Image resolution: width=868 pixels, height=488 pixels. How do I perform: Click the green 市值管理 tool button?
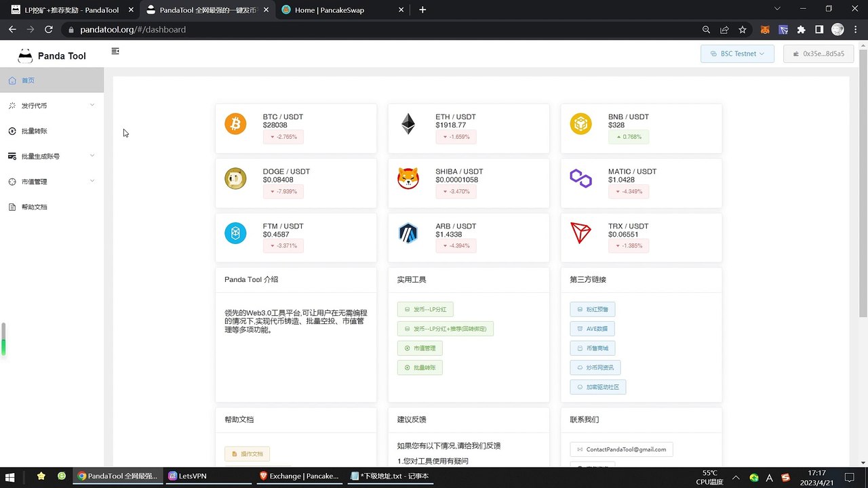(420, 348)
